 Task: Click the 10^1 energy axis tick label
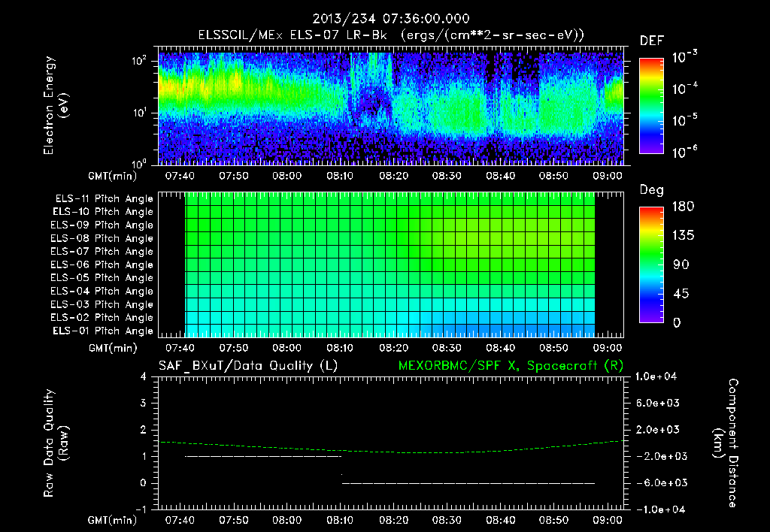(139, 113)
